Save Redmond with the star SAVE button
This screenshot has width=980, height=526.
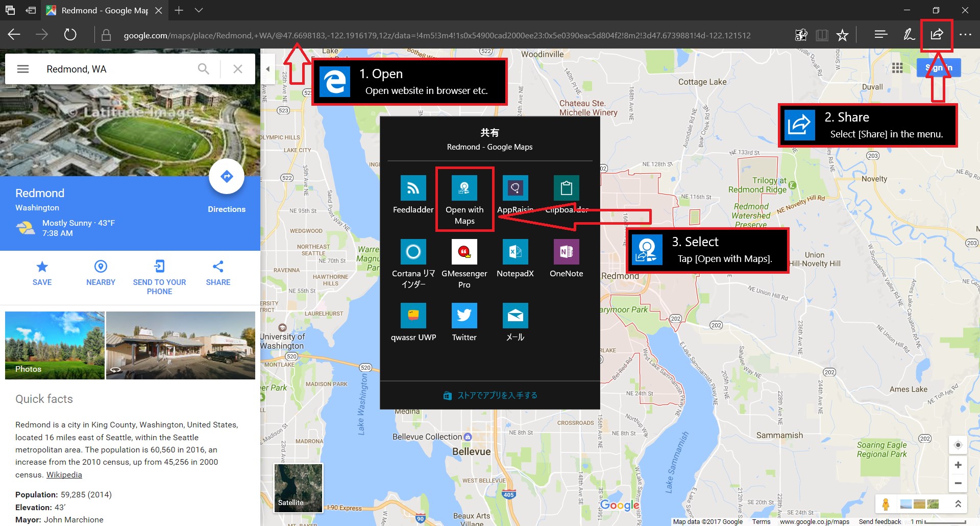42,273
